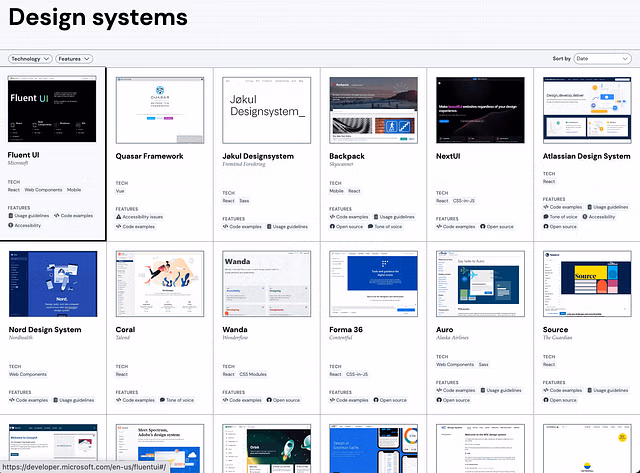640x473 pixels.
Task: Click the Atlassian Design System title
Action: (x=587, y=156)
